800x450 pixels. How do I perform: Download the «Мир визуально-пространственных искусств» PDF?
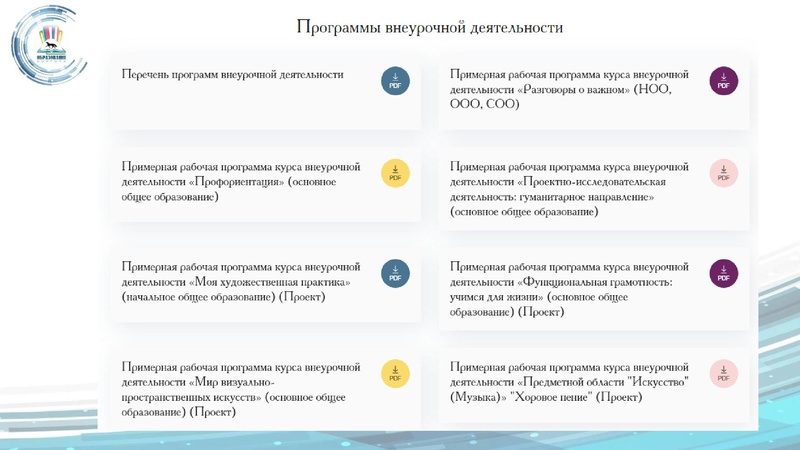pyautogui.click(x=395, y=374)
